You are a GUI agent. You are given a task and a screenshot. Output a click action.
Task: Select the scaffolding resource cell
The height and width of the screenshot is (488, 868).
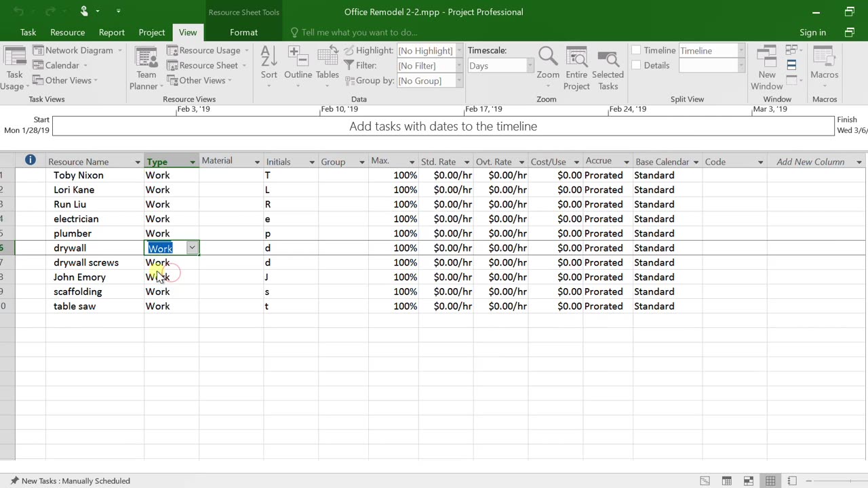[x=95, y=291]
